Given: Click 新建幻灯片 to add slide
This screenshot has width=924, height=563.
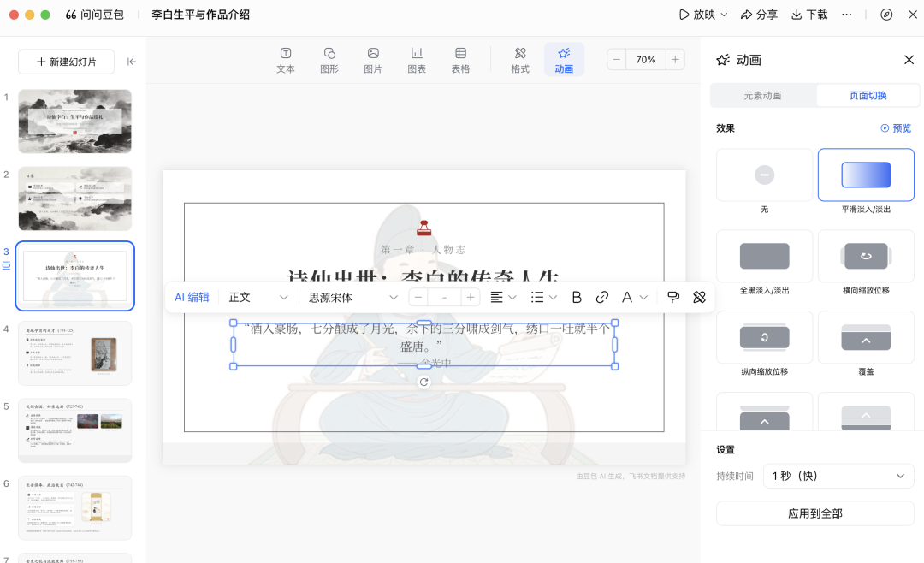Looking at the screenshot, I should 66,62.
